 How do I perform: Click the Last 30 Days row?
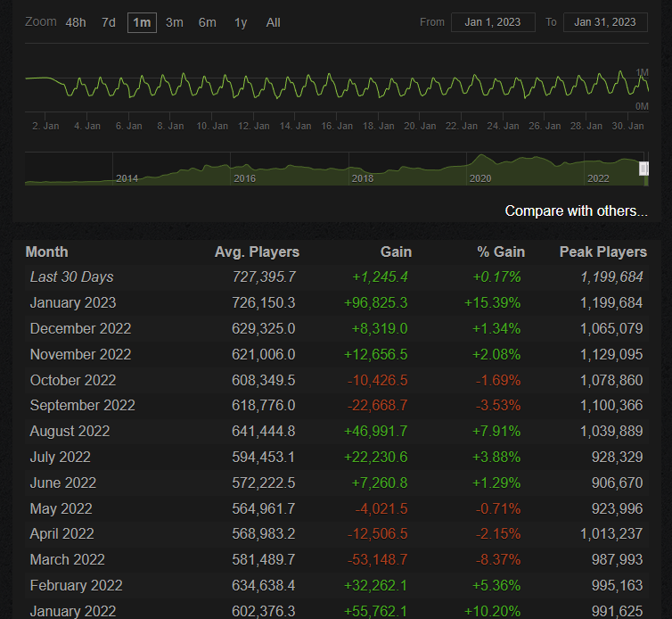click(71, 277)
